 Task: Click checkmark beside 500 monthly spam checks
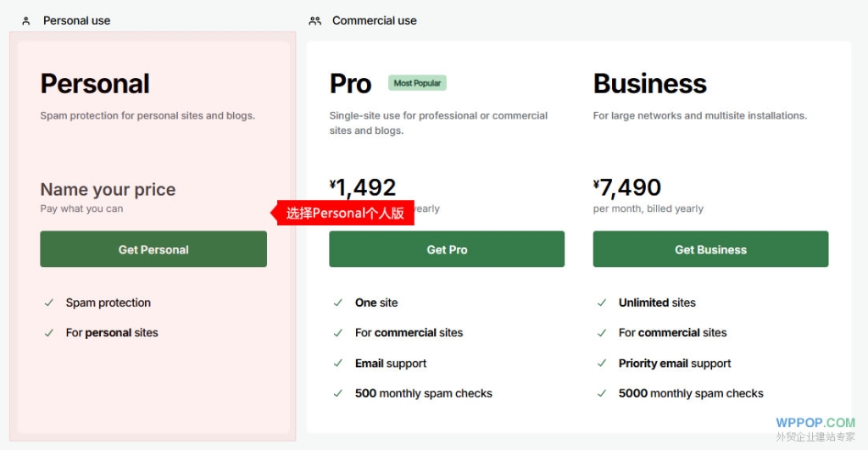[x=338, y=393]
